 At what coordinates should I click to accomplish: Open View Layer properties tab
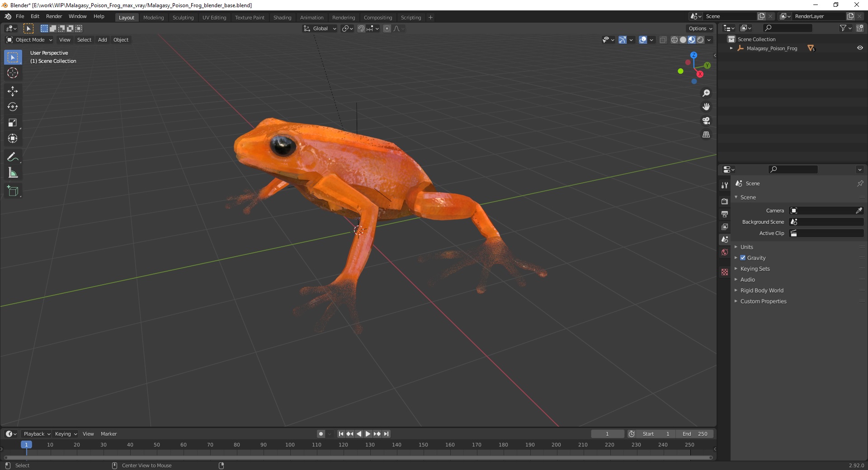click(725, 226)
